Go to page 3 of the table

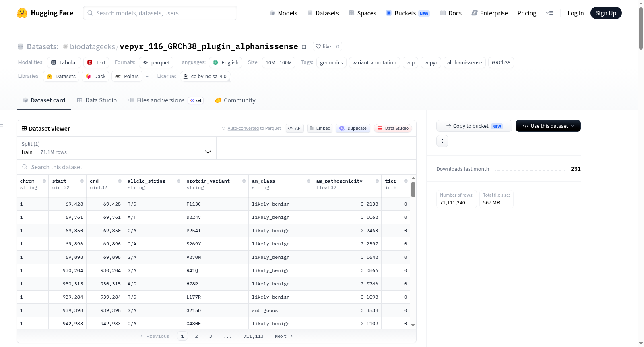(x=211, y=336)
